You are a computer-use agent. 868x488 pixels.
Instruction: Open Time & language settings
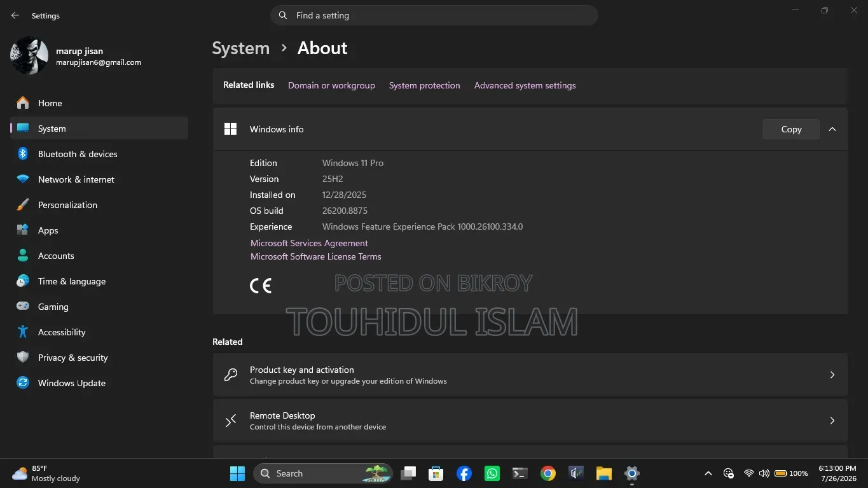99,281
